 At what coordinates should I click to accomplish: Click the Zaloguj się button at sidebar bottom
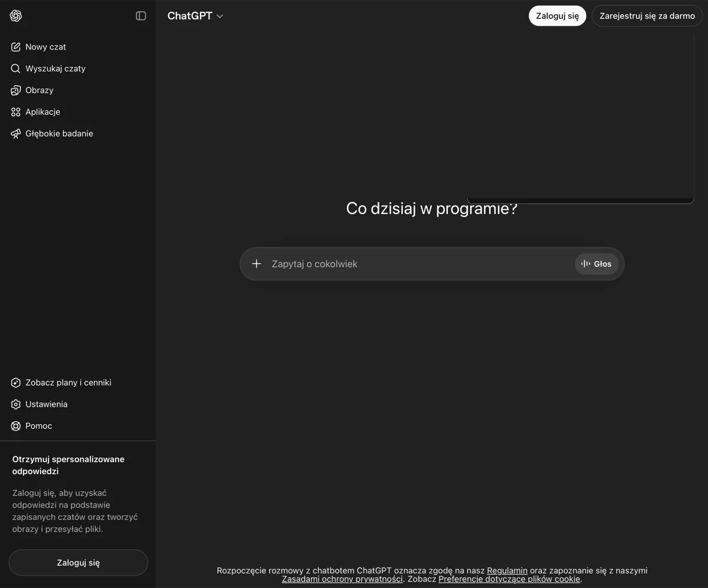[x=78, y=563]
